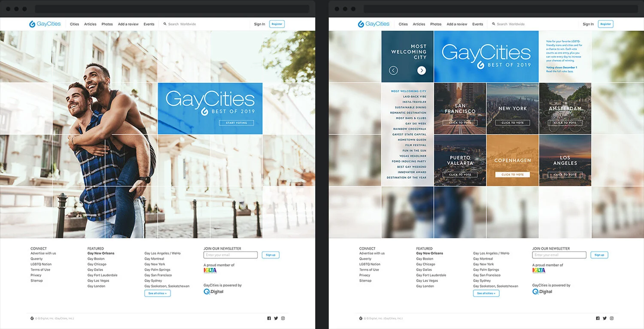Open Facebook icon in right window footer

(598, 318)
